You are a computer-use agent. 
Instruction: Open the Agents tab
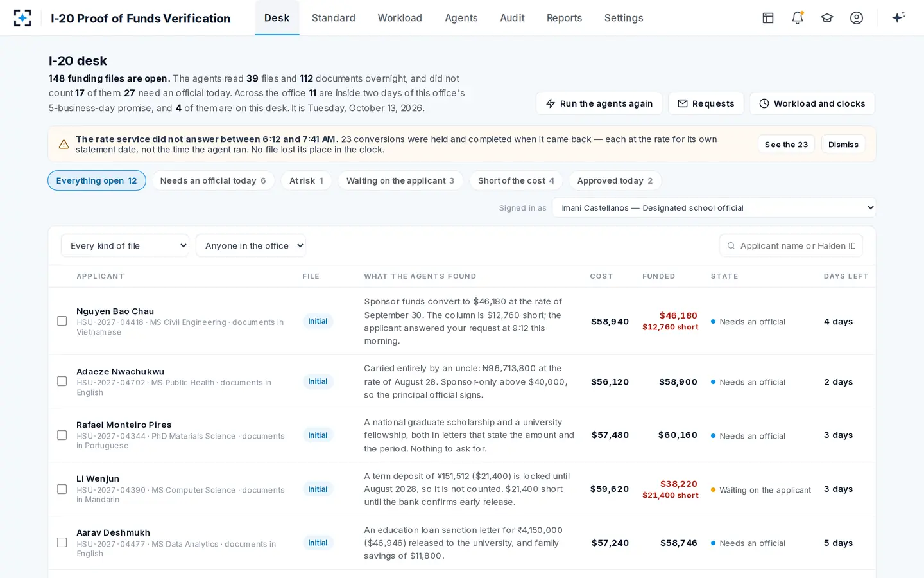[x=461, y=18]
